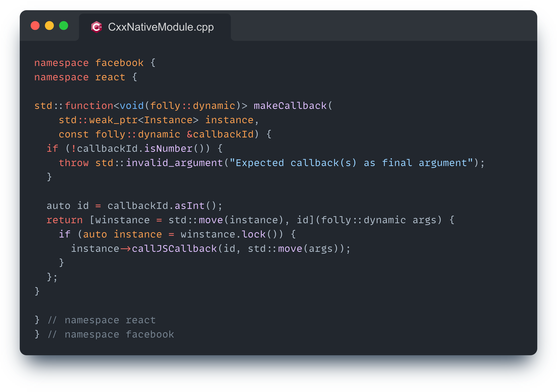
Task: Click the '// namespace react' comment
Action: coord(101,320)
